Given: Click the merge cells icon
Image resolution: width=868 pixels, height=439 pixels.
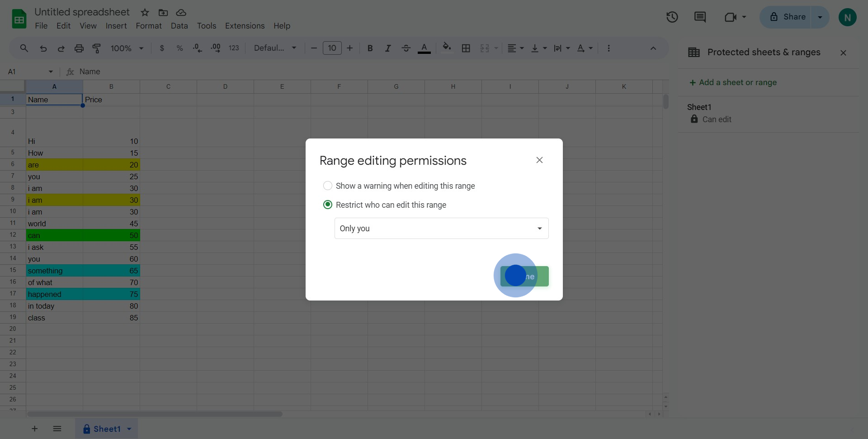Looking at the screenshot, I should (485, 48).
